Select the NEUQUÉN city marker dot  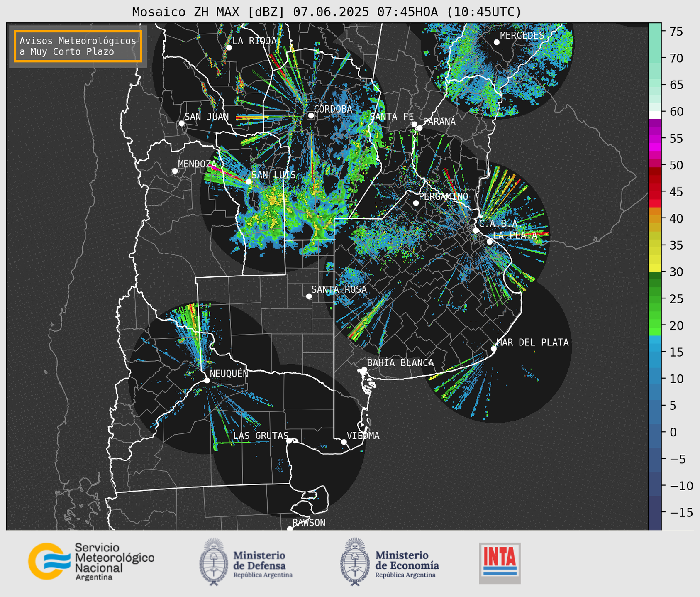[x=207, y=380]
